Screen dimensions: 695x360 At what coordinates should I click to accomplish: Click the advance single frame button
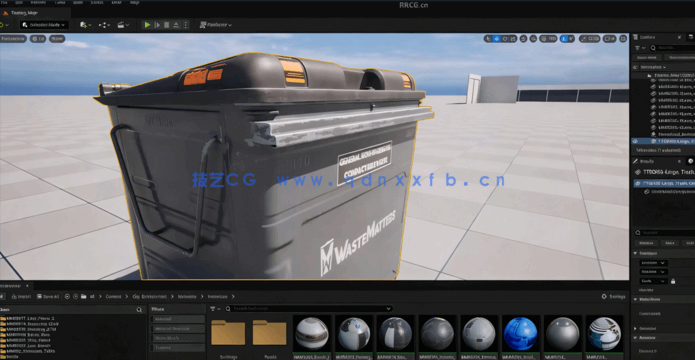click(x=157, y=25)
